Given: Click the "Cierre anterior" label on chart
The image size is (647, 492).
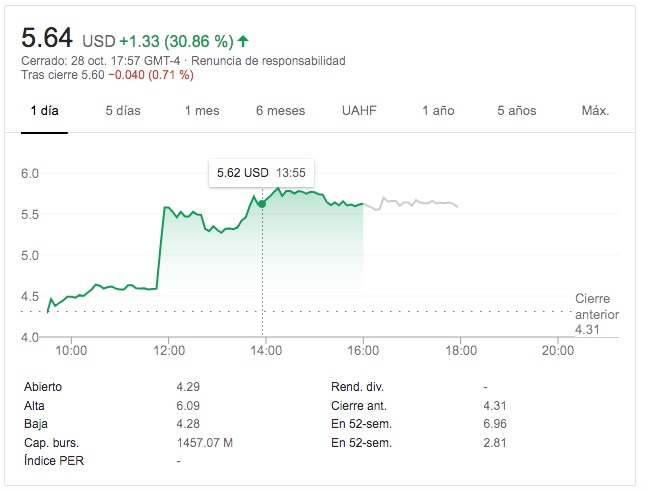Looking at the screenshot, I should coord(597,313).
